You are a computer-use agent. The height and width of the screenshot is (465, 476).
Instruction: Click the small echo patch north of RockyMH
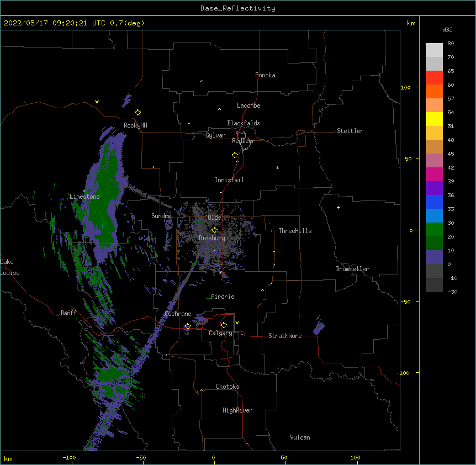click(126, 101)
